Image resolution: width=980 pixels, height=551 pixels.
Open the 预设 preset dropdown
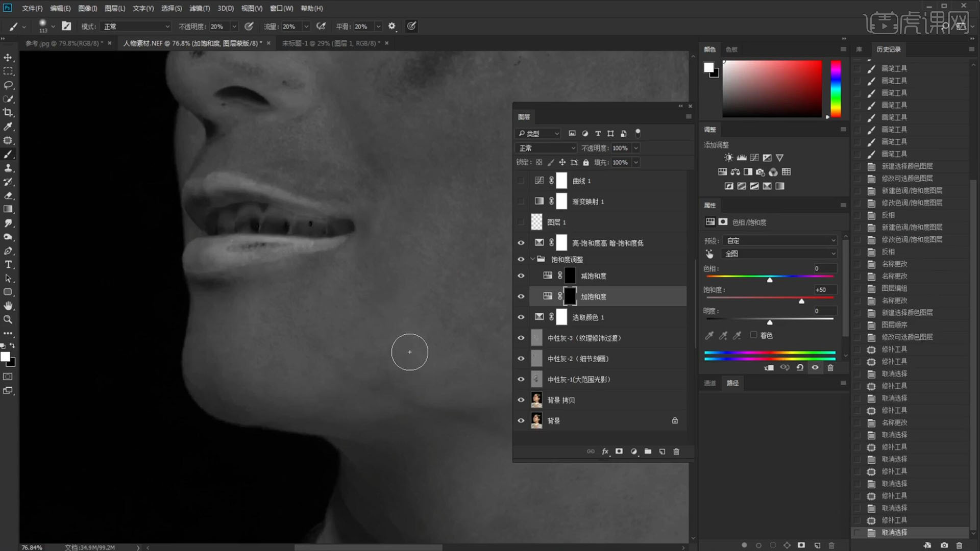(x=780, y=241)
